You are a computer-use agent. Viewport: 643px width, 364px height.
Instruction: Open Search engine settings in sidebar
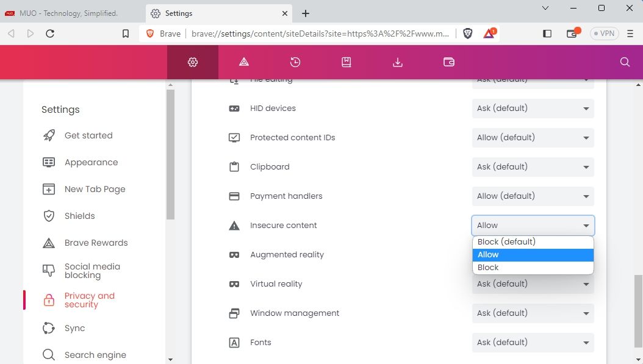point(95,355)
